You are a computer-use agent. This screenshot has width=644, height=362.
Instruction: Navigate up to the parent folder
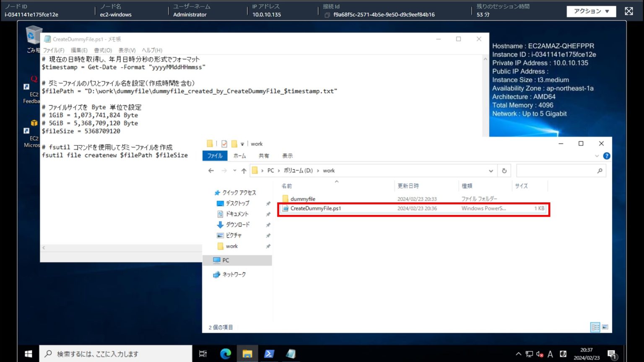(244, 171)
